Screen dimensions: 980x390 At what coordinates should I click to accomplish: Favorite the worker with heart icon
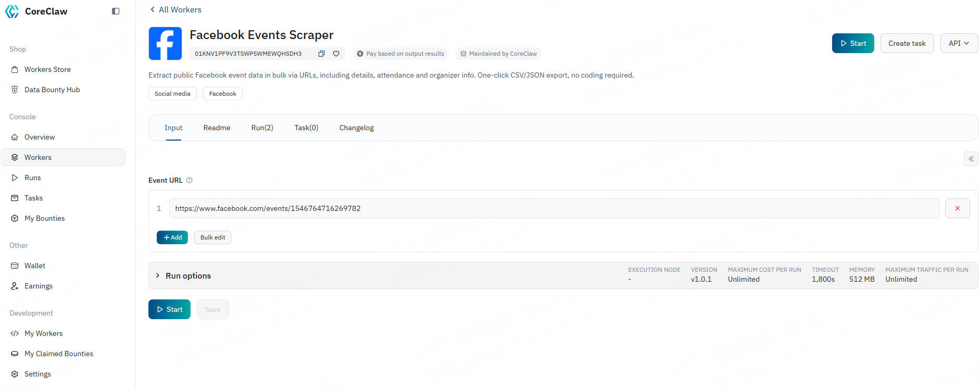click(x=336, y=54)
